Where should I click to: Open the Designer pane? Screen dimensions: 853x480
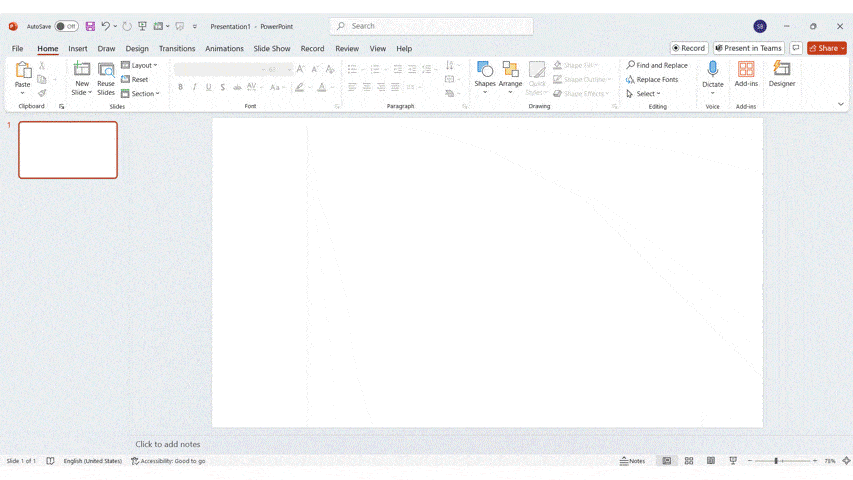pyautogui.click(x=782, y=75)
